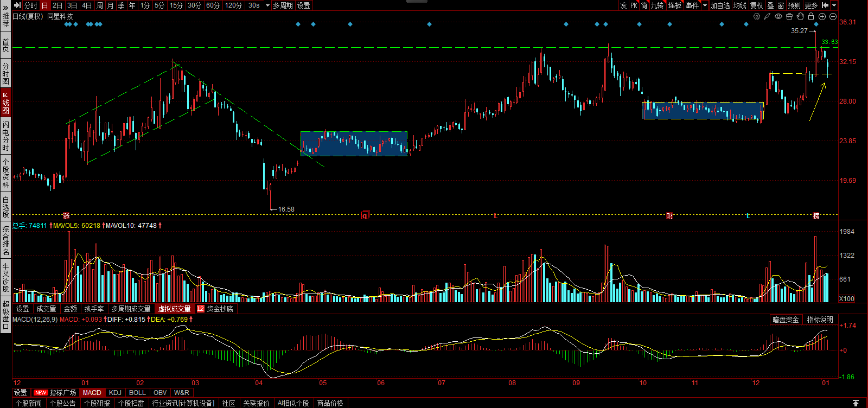The image size is (868, 408).
Task: Select the 120分 minute period
Action: pos(233,5)
